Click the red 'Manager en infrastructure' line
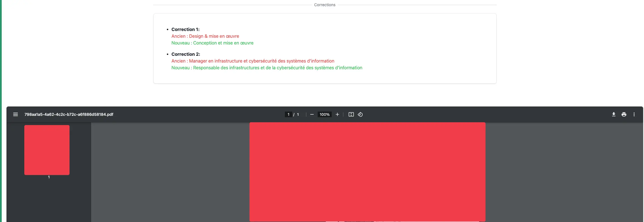644x222 pixels. coord(253,61)
